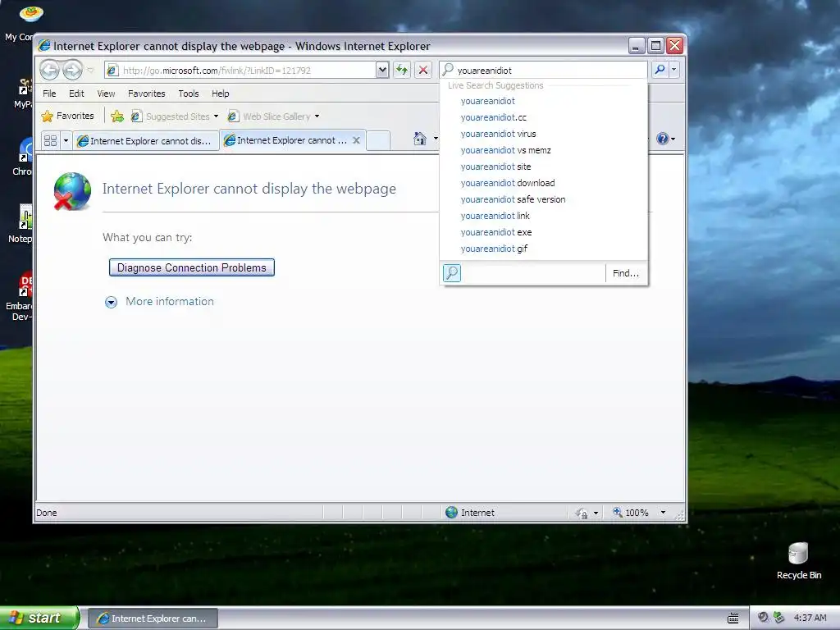840x630 pixels.
Task: Open the recent pages dropdown arrow
Action: (90, 71)
